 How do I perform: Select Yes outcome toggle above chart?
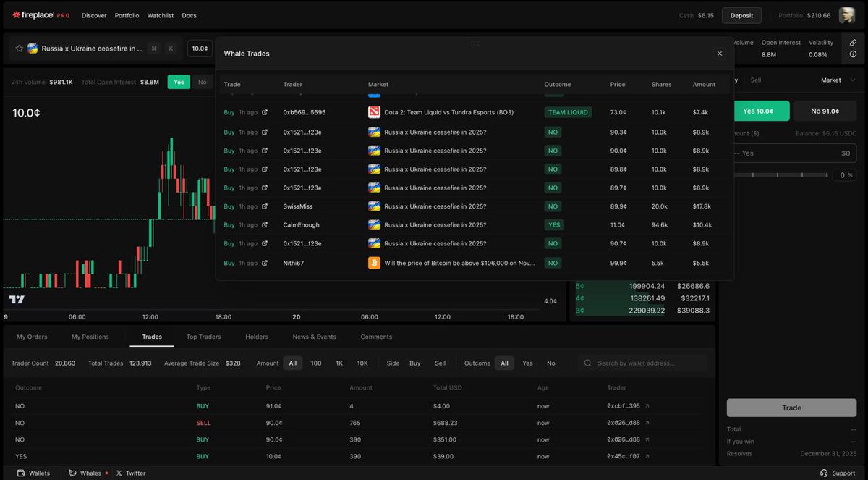click(179, 82)
